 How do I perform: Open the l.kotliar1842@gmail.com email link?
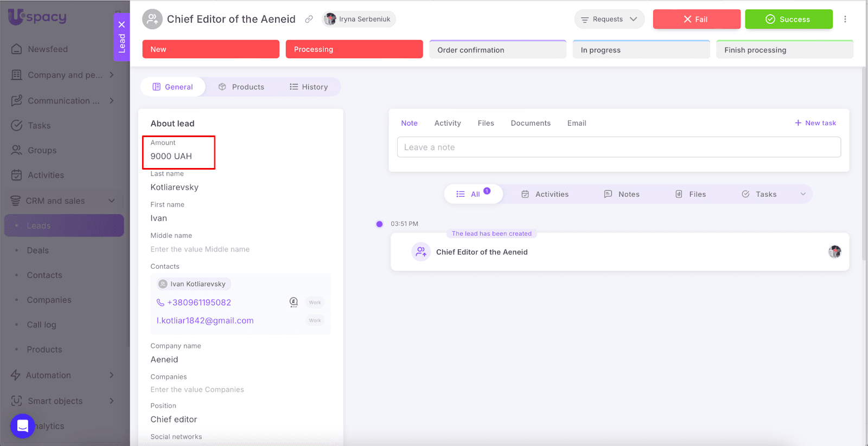(205, 320)
